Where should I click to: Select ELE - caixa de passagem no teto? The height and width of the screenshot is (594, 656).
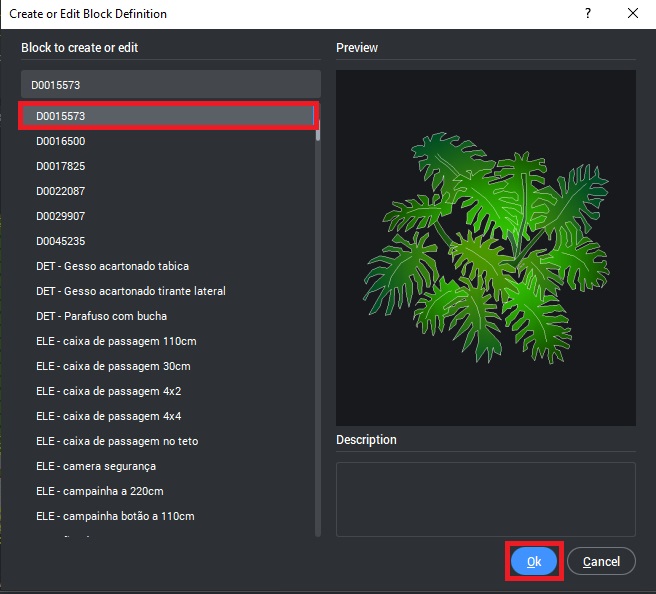117,441
